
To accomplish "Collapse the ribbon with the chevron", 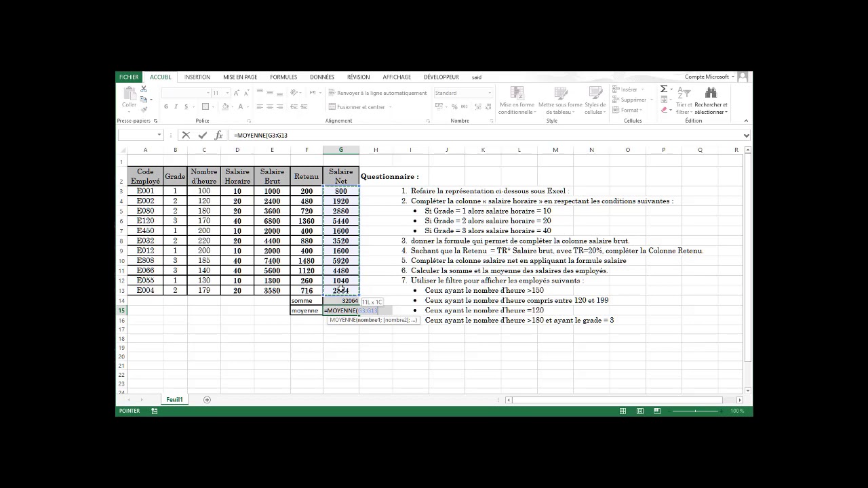I will click(x=746, y=121).
